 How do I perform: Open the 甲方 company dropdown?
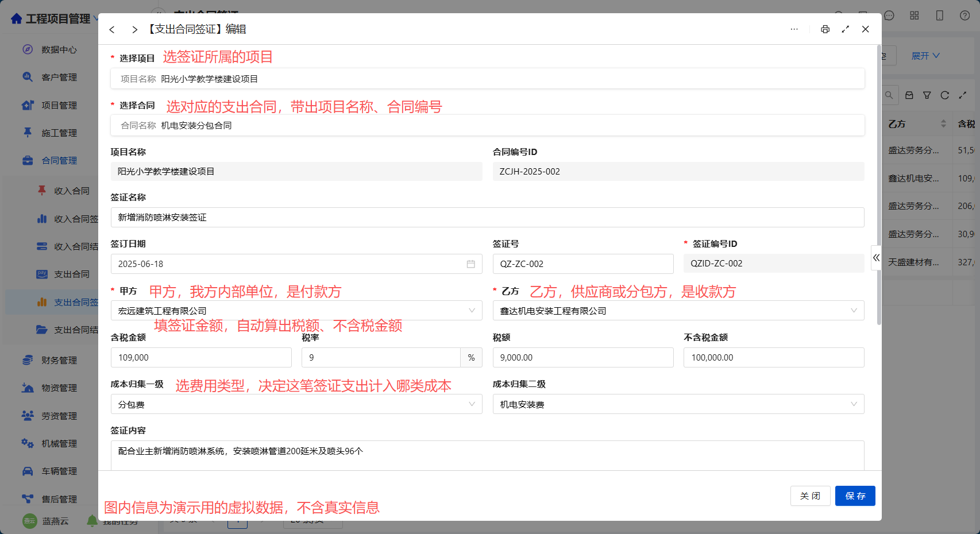pyautogui.click(x=296, y=311)
